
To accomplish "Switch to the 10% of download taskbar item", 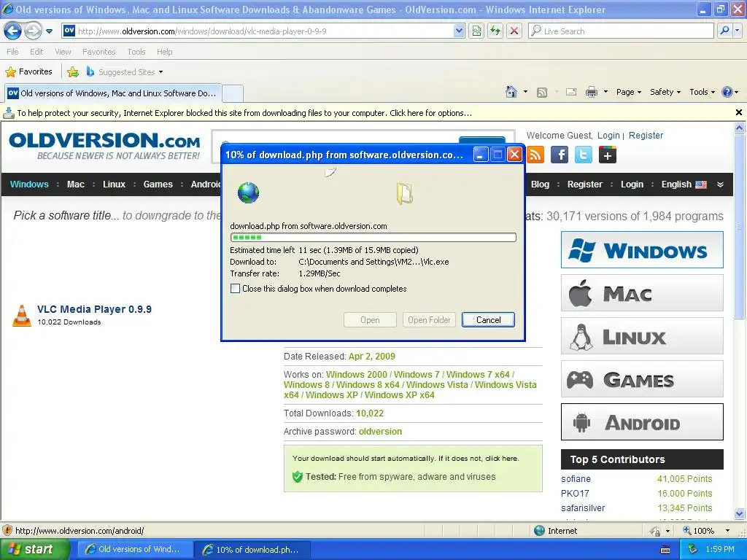I will pos(252,550).
